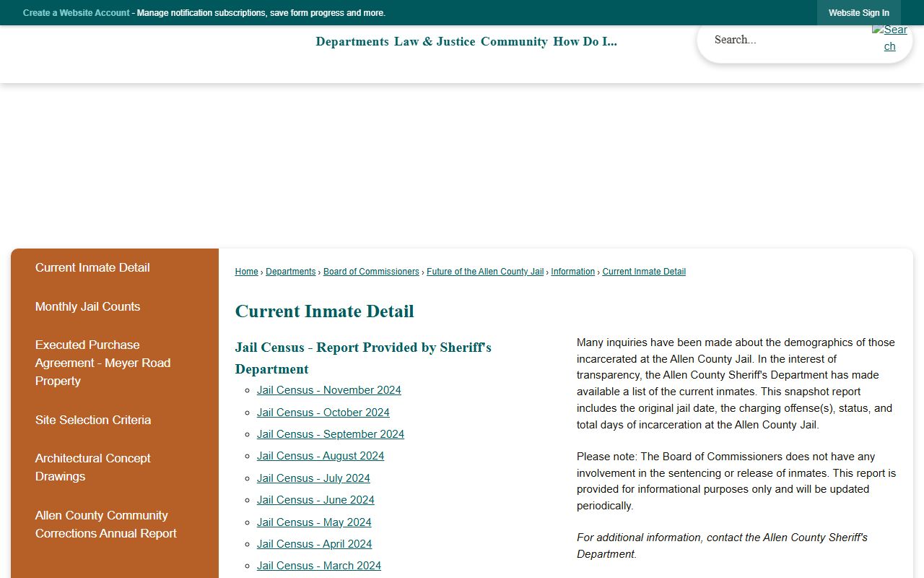Go to Departments breadcrumb link

pyautogui.click(x=290, y=272)
